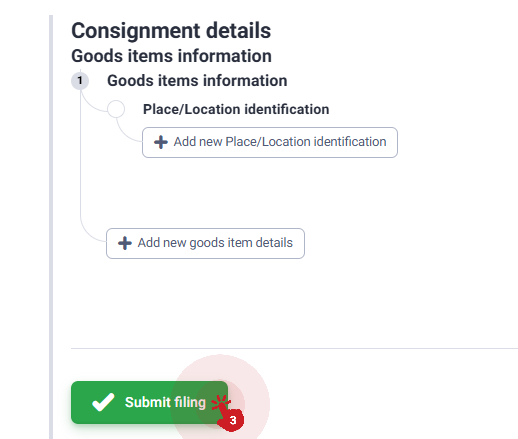Click the white checkmark on Submit filing
The height and width of the screenshot is (439, 518).
(103, 402)
